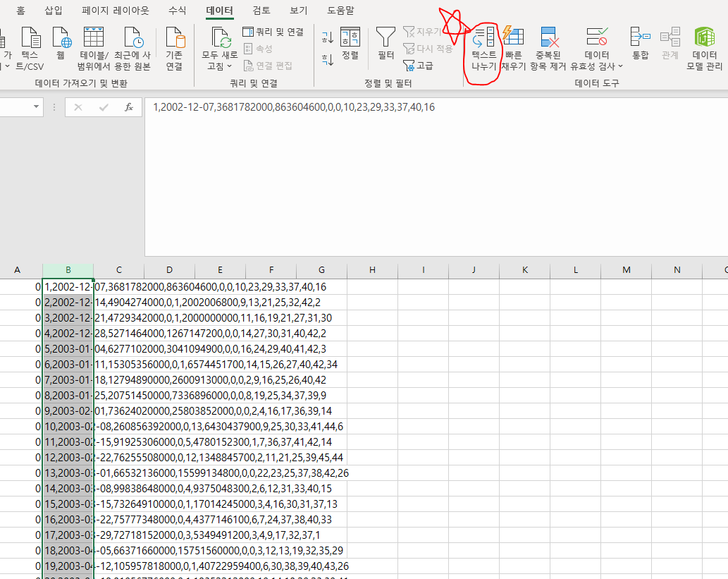Sort ascending with the A-Z icon

click(327, 37)
